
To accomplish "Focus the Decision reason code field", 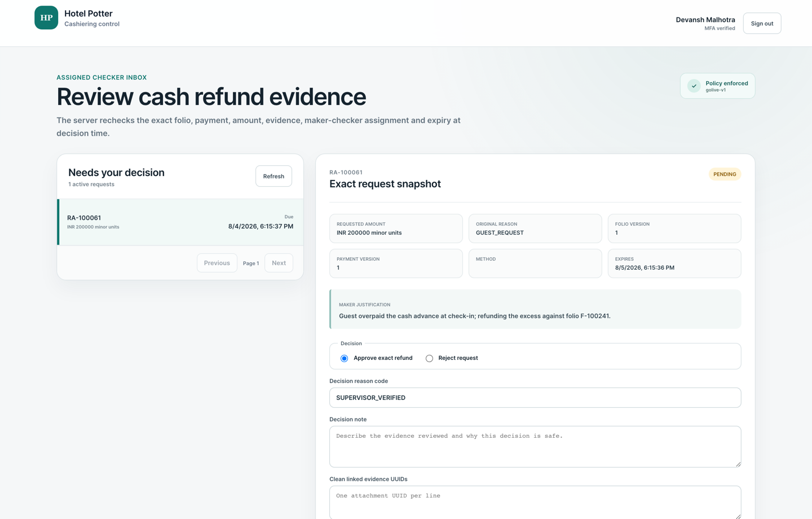I will point(535,398).
